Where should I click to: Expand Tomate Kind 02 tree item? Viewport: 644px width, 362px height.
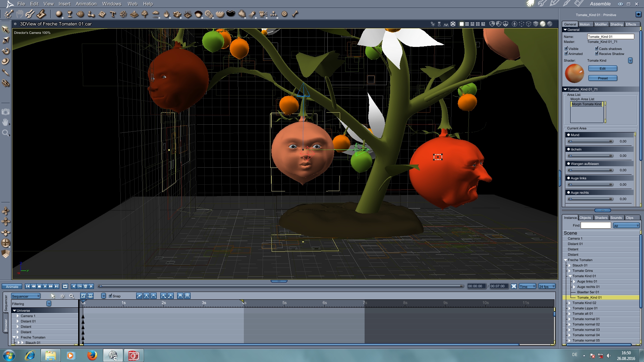point(569,303)
